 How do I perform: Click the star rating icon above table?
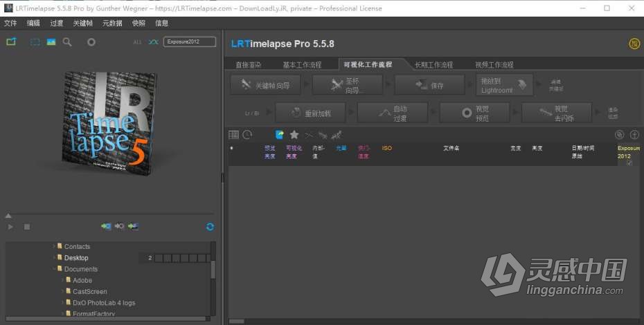pyautogui.click(x=294, y=135)
